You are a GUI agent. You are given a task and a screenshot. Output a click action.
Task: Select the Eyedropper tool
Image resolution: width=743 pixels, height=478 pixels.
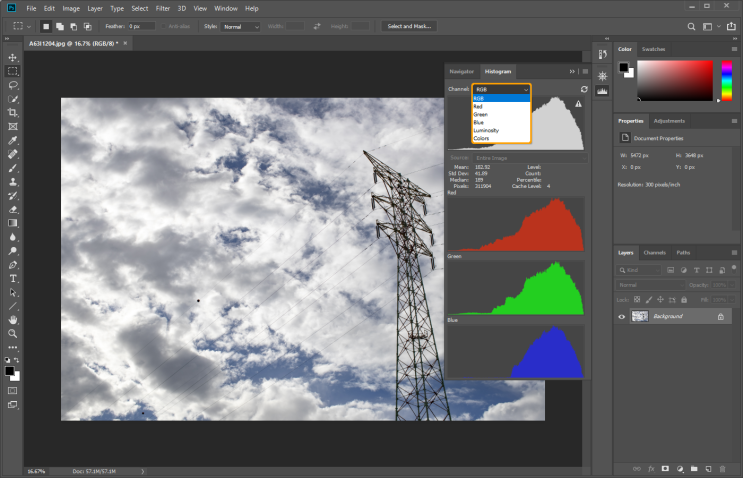(13, 140)
